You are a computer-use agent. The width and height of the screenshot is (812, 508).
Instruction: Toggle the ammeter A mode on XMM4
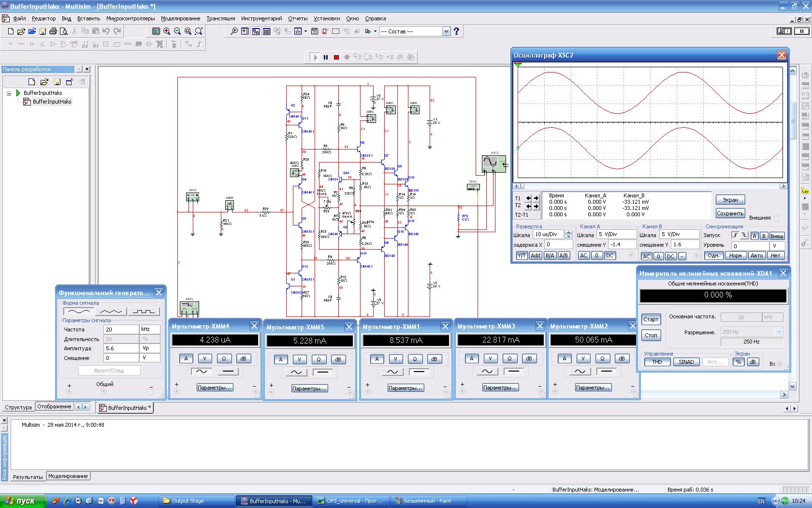[186, 359]
